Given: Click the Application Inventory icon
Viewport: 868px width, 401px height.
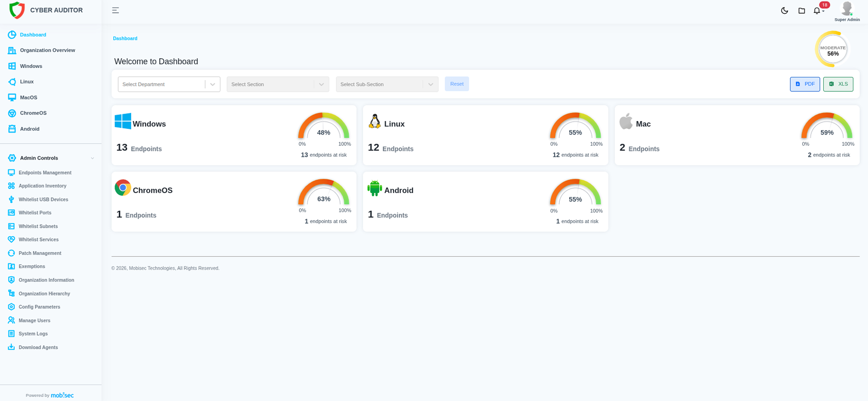Looking at the screenshot, I should [12, 186].
